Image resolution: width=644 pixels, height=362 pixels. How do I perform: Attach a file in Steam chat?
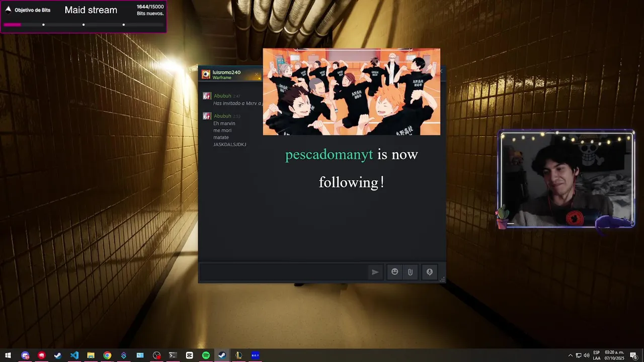(410, 272)
